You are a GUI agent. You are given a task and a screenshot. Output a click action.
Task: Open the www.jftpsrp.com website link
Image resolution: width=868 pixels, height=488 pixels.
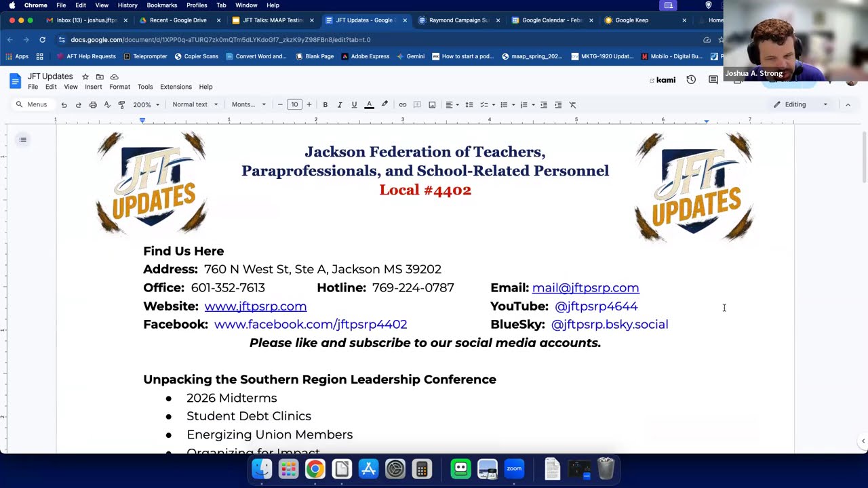click(x=256, y=306)
